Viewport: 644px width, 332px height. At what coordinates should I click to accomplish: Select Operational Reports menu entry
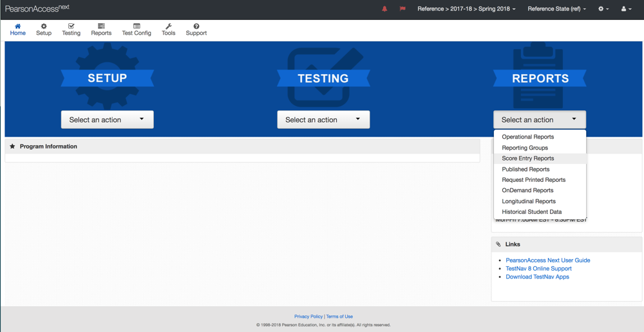(x=528, y=137)
